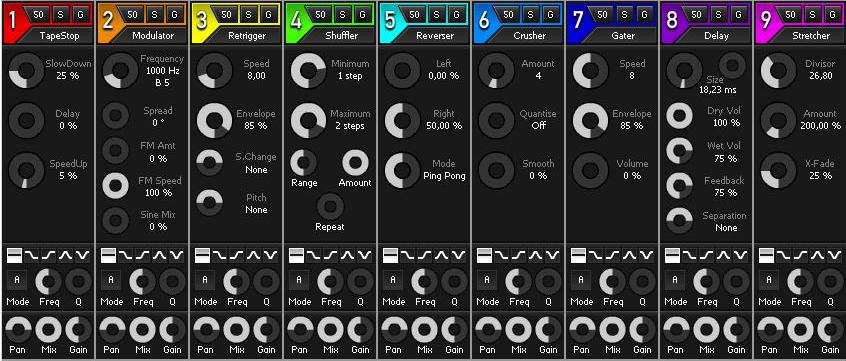Select high-pass filter icon in TapeStop module
846x361 pixels.
pyautogui.click(x=49, y=255)
